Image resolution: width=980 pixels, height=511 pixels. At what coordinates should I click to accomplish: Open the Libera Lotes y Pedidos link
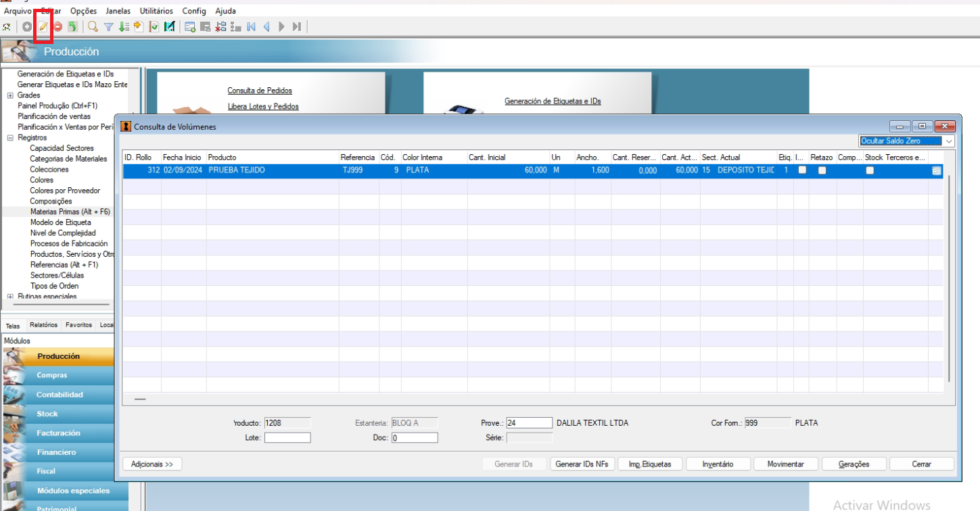pos(263,107)
